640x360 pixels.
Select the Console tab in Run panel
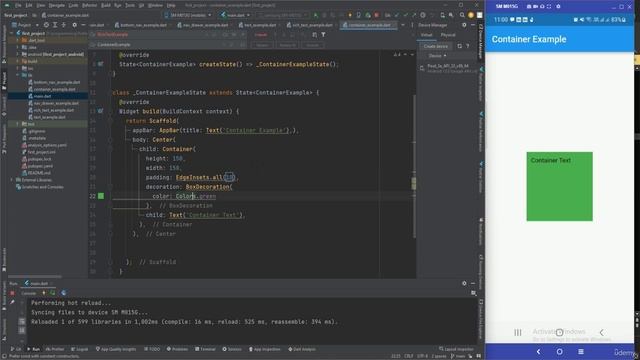tap(29, 293)
